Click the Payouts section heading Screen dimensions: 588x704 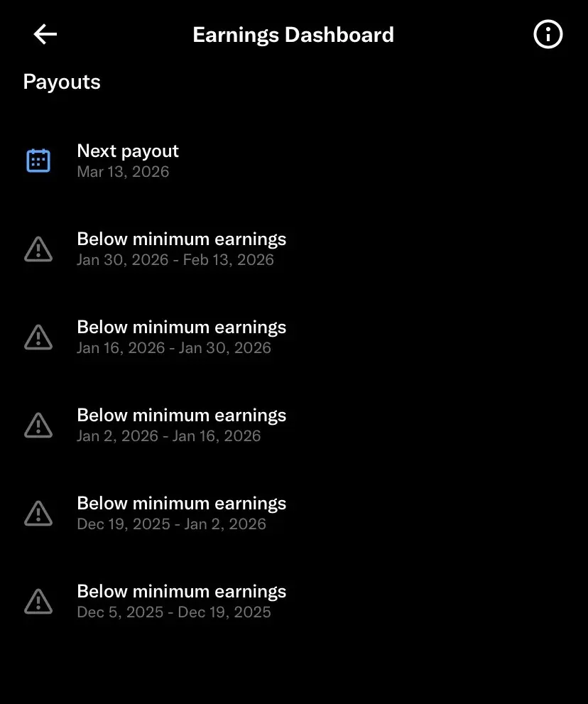62,82
